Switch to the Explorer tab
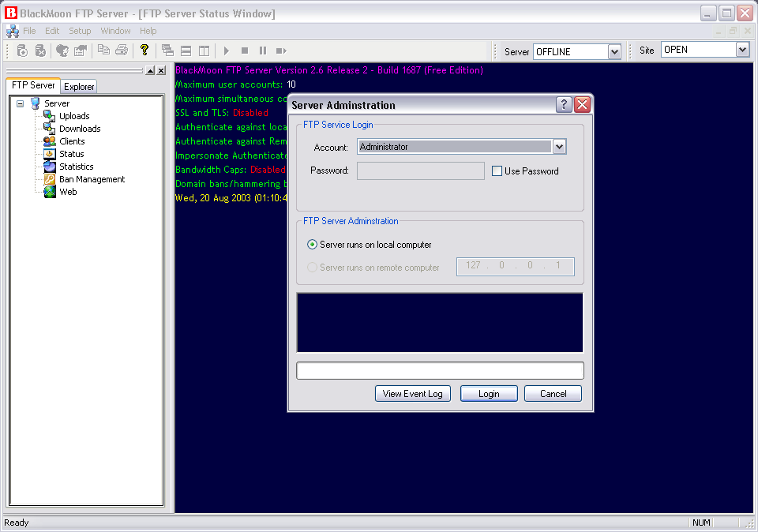758x532 pixels. tap(79, 87)
